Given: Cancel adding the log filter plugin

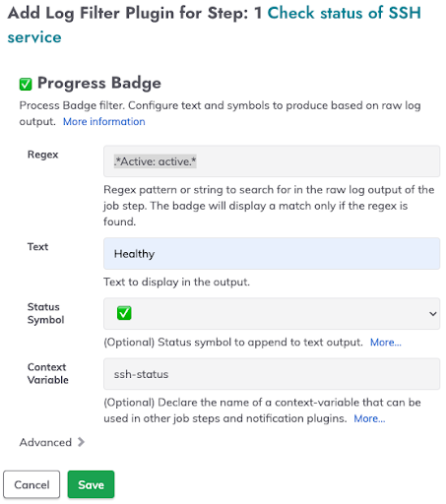Looking at the screenshot, I should click(32, 484).
